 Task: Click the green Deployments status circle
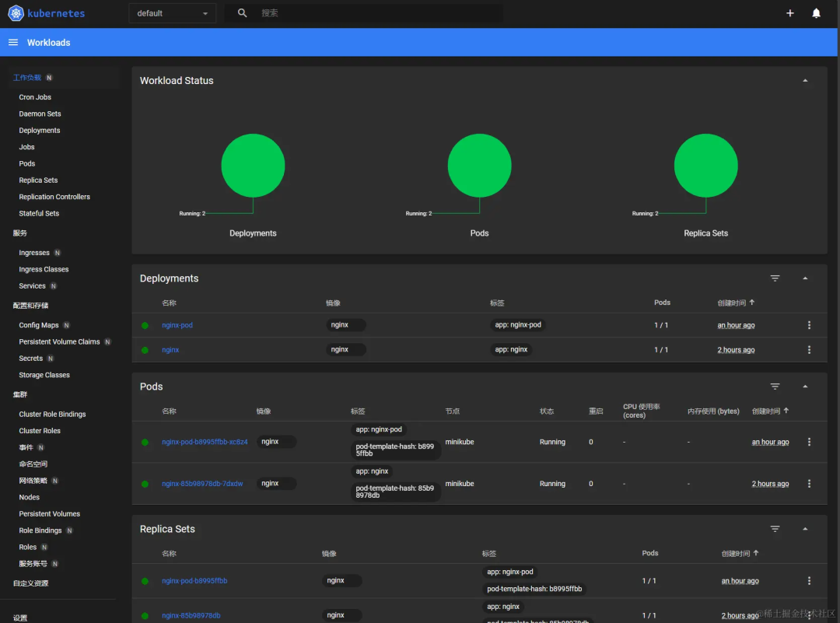coord(253,166)
